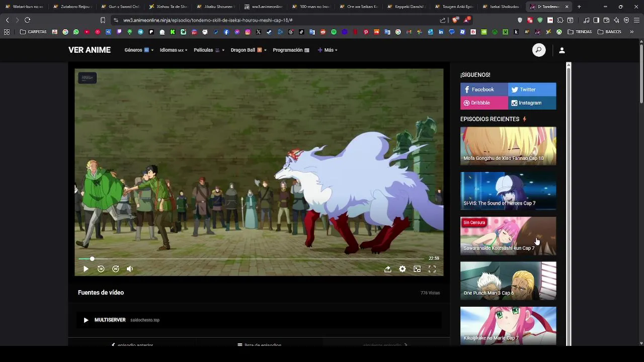Open the Spotify bookmark icon
This screenshot has width=644, height=362.
coord(334,32)
